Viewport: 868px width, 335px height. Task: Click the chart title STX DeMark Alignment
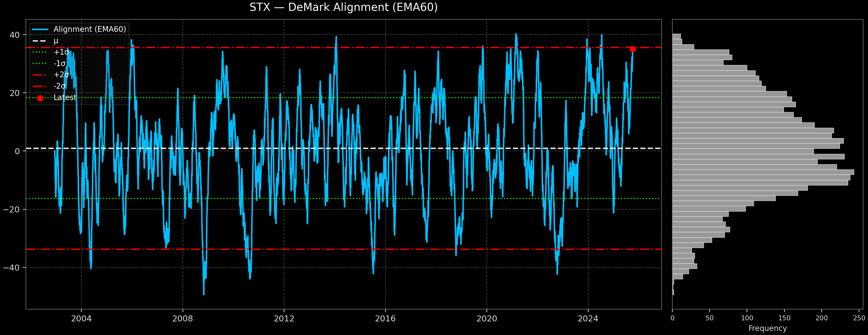[343, 7]
